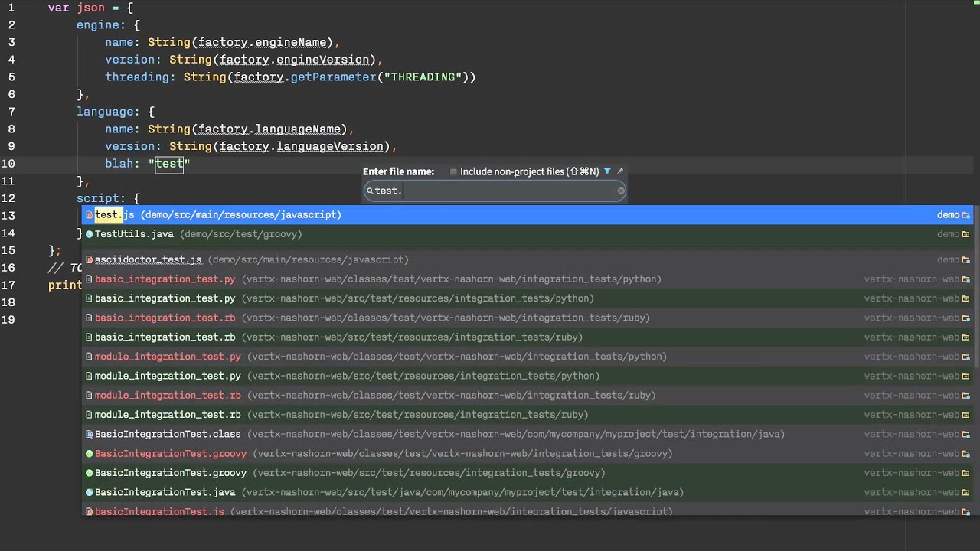Click the pin icon beside the filter

pos(620,171)
